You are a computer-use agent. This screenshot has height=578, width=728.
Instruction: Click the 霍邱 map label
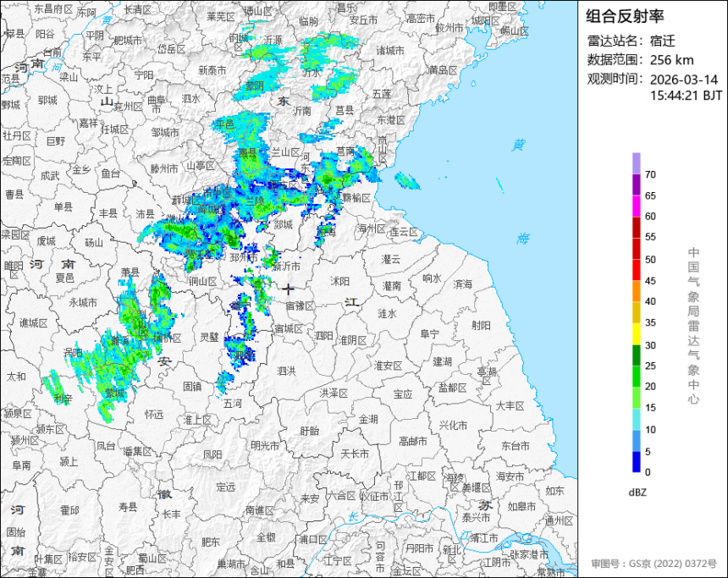[x=69, y=510]
